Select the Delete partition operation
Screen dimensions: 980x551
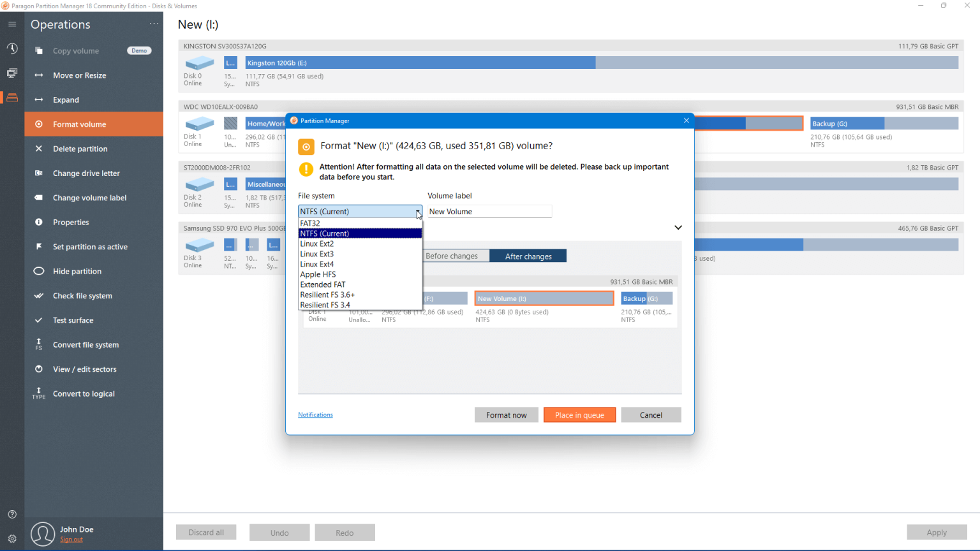76,149
